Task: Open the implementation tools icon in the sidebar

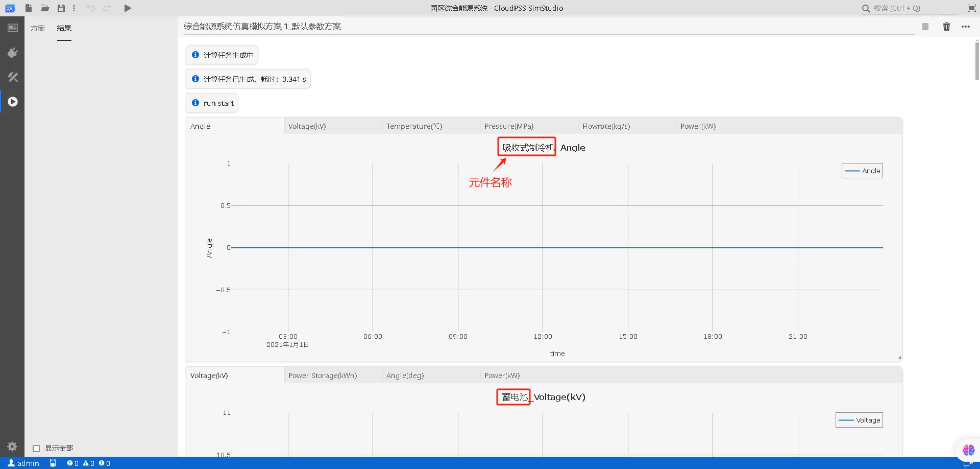Action: [x=12, y=77]
